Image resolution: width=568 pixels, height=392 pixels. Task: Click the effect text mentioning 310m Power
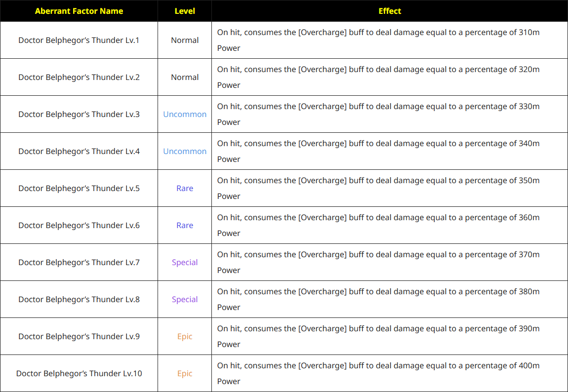pos(378,40)
